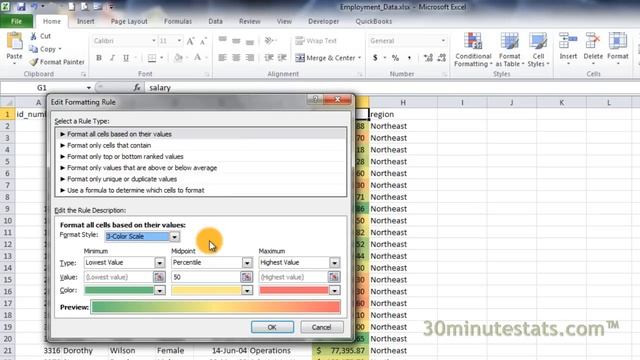Click the Paste icon in Clipboard group
The image size is (640, 360).
tap(14, 42)
